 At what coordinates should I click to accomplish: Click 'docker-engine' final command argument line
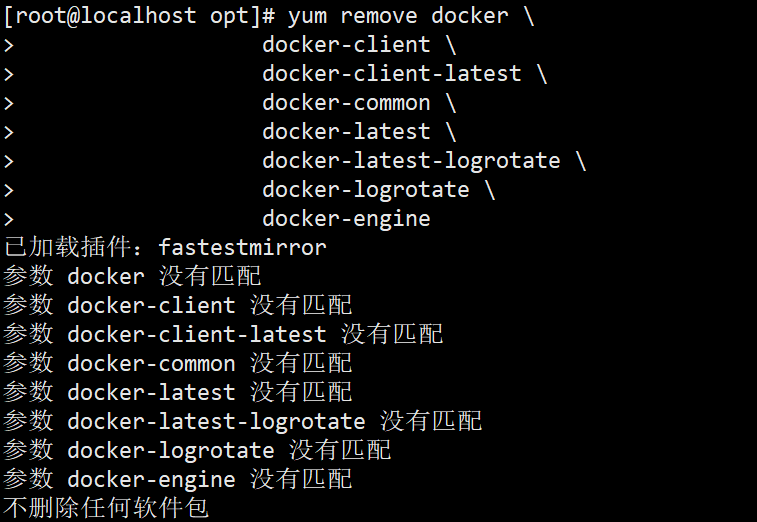click(x=346, y=219)
